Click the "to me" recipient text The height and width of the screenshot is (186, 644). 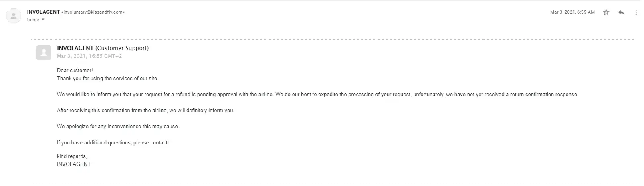pyautogui.click(x=33, y=20)
